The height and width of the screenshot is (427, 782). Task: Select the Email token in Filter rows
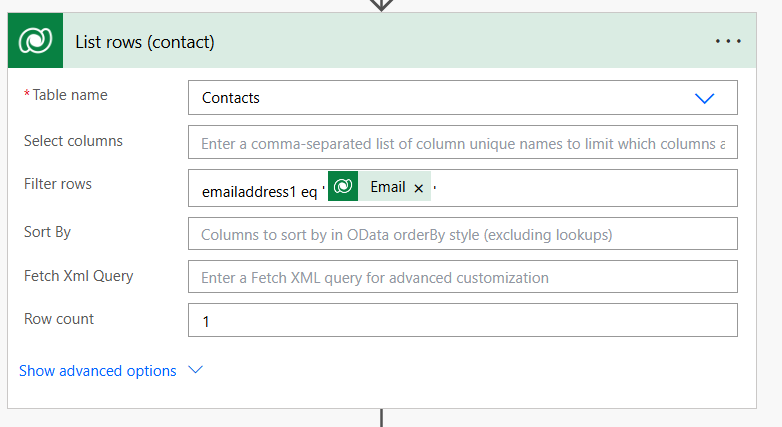point(387,187)
